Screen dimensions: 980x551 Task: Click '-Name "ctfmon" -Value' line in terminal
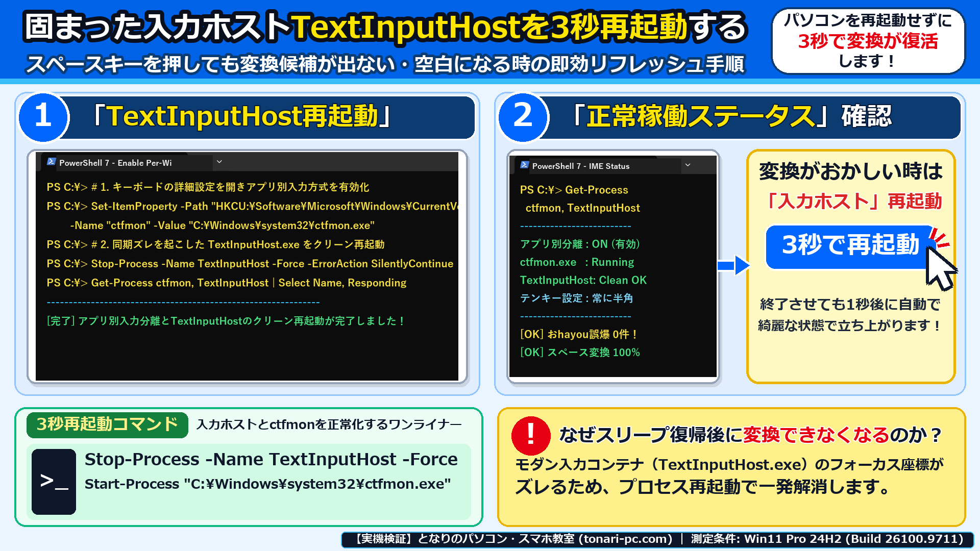223,226
